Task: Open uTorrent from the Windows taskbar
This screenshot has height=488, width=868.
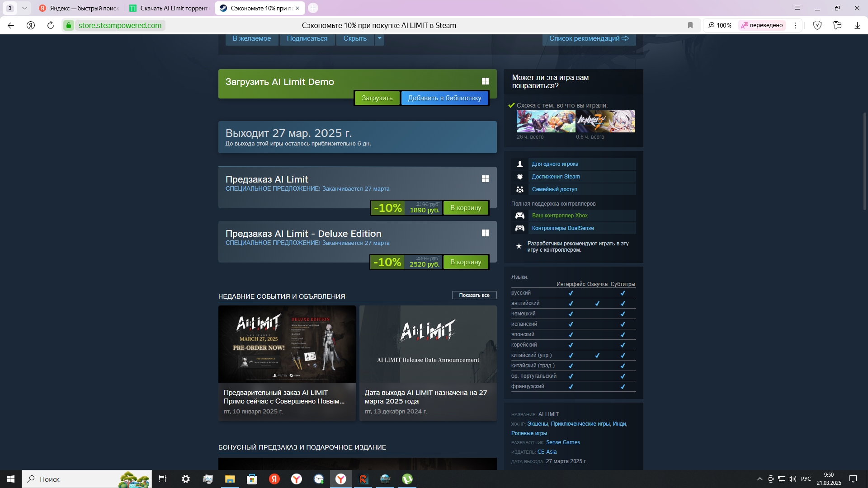Action: (407, 479)
